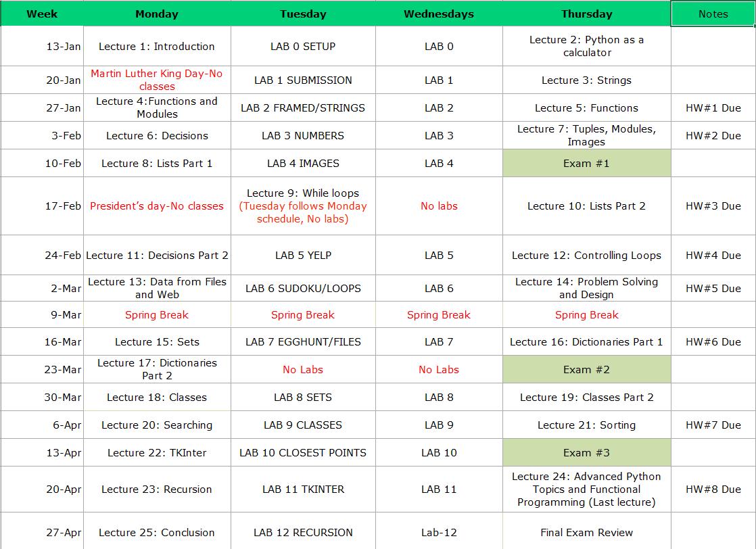Click Lecture 16: Dictionaries Part 1 cell
Viewport: 756px width, 549px height.
587,341
